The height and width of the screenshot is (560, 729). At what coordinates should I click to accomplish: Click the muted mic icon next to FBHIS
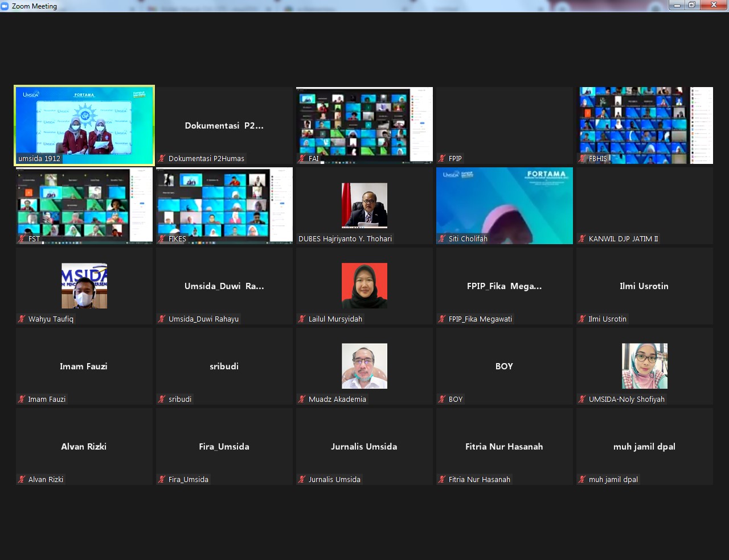583,159
